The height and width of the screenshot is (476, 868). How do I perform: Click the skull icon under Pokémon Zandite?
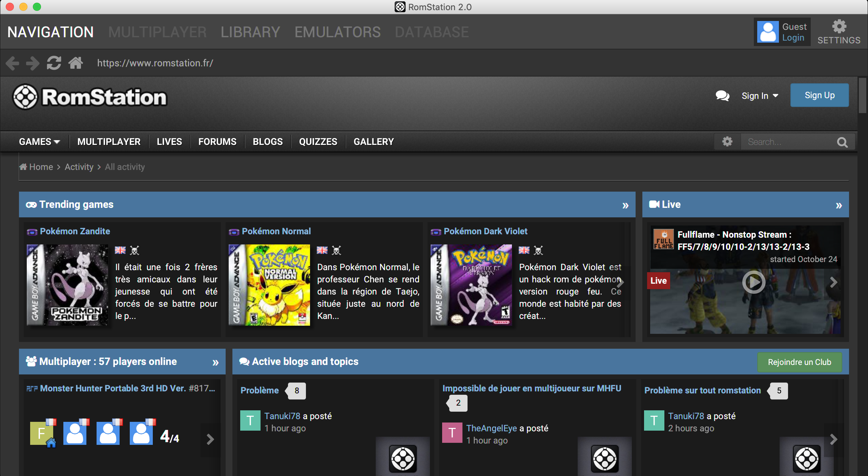point(135,250)
